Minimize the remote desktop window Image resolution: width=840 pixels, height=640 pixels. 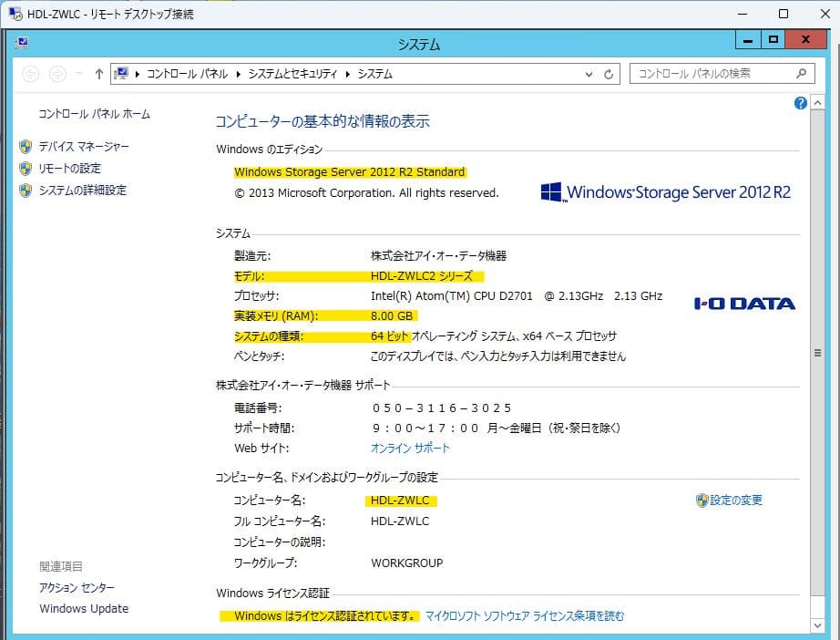click(743, 14)
